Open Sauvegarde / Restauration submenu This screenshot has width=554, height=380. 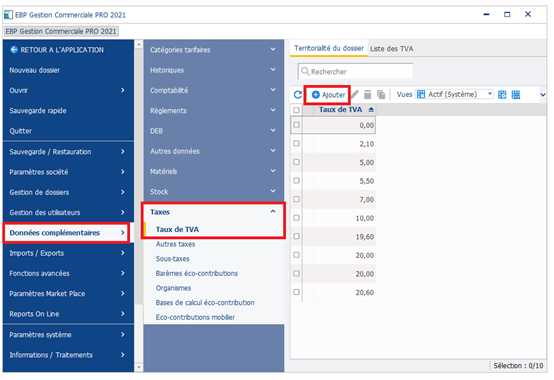pos(68,152)
